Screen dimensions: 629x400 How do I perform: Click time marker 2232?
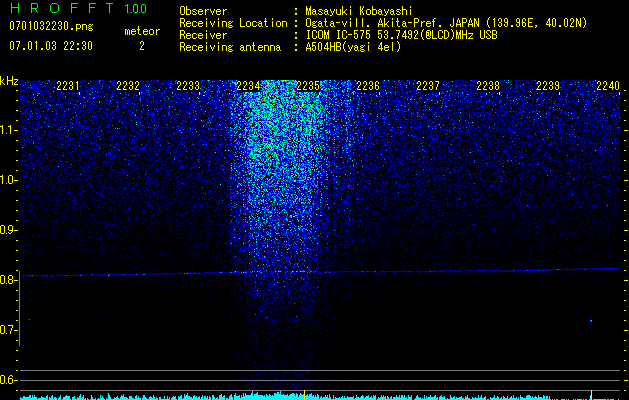click(x=128, y=86)
